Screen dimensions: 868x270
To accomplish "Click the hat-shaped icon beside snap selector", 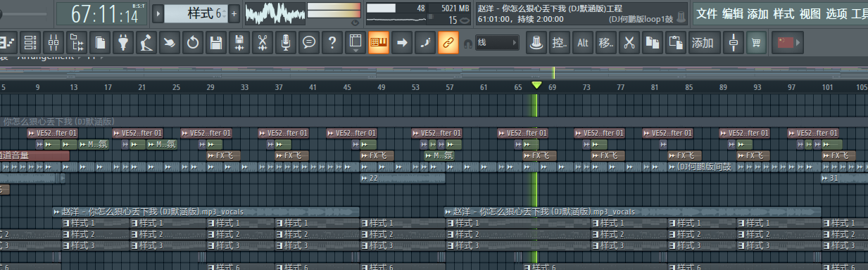I will click(537, 43).
